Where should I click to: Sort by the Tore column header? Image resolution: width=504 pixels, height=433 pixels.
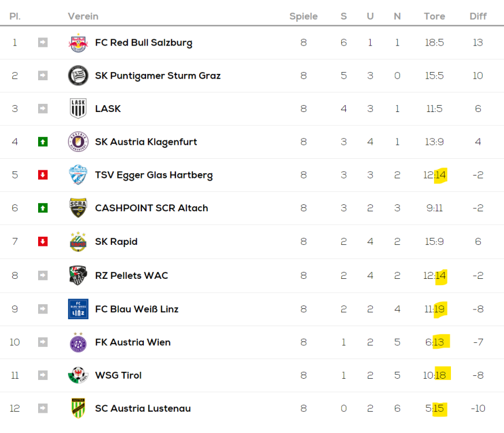434,16
